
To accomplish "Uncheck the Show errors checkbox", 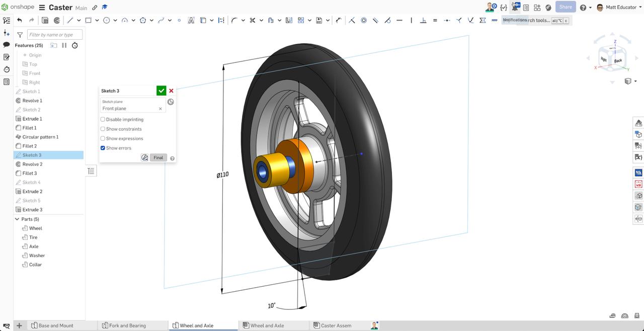I will click(103, 148).
